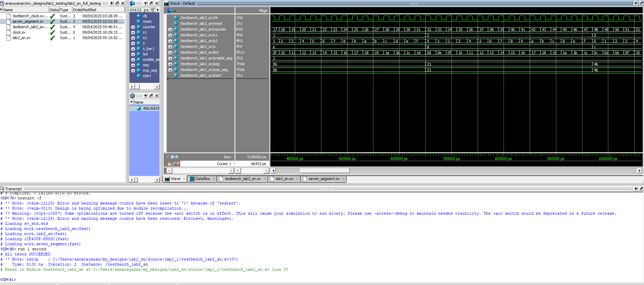
Task: Switch to the Dataflow tab
Action: coord(202,179)
